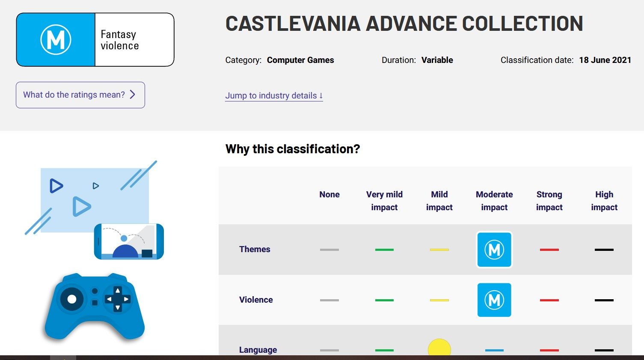Click the large play triangle illustration
This screenshot has width=644, height=360.
(81, 207)
